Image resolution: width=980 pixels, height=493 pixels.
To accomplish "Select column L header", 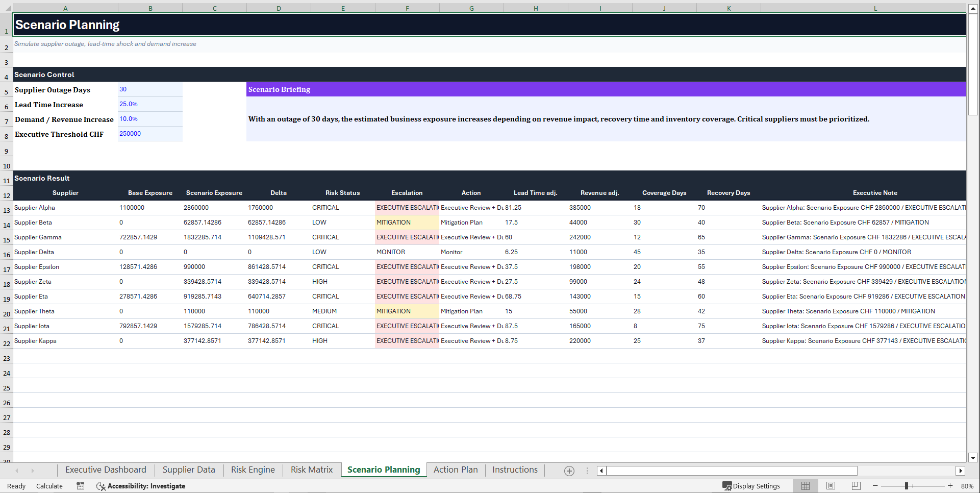I will pyautogui.click(x=875, y=8).
